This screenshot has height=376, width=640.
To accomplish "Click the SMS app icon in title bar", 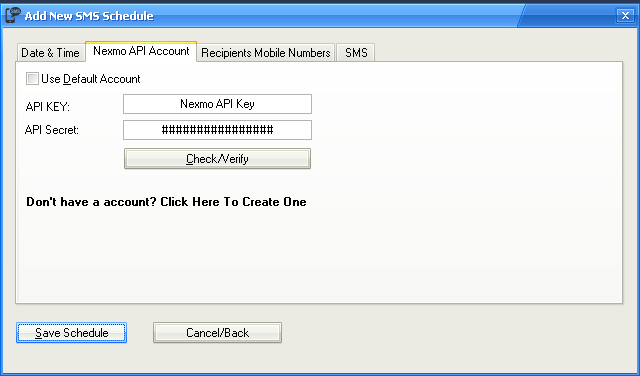I will tap(13, 16).
